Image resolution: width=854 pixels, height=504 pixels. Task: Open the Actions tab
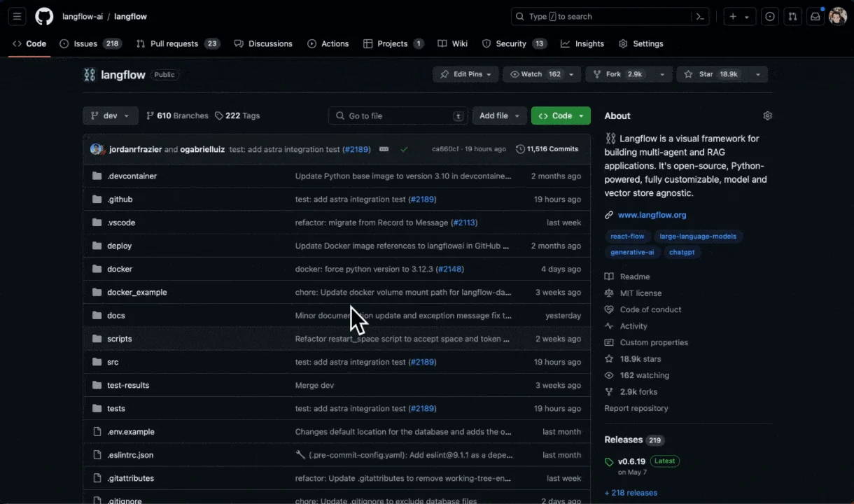tap(328, 43)
